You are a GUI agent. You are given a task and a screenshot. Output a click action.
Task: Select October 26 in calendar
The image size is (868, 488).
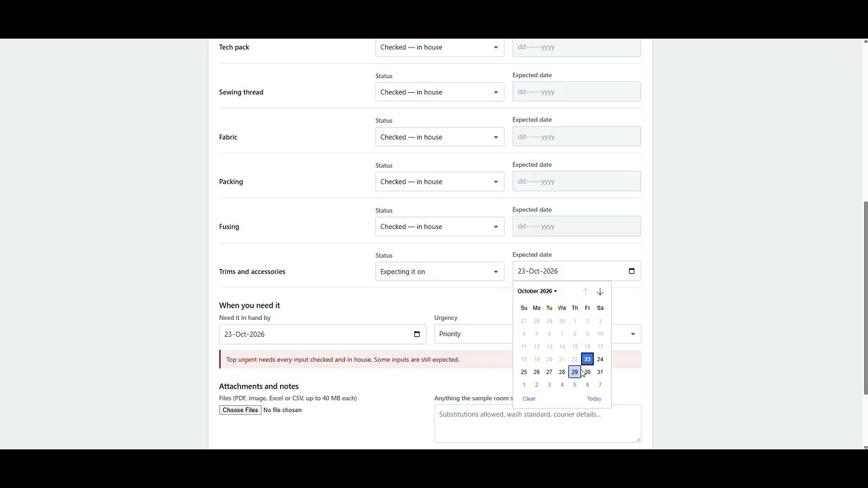click(536, 372)
